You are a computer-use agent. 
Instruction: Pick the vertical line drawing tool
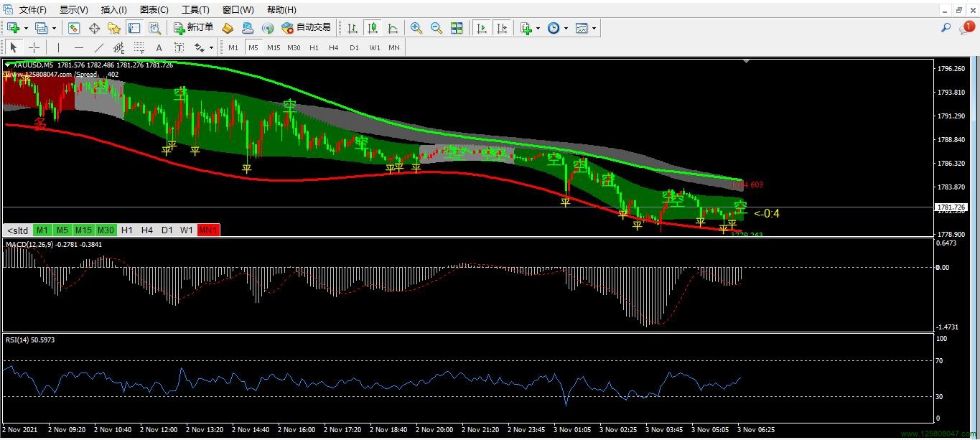(x=59, y=47)
